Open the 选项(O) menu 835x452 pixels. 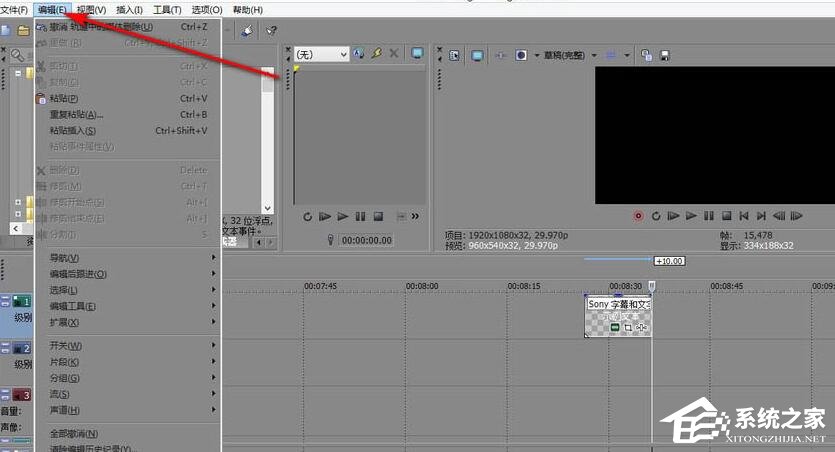(207, 10)
